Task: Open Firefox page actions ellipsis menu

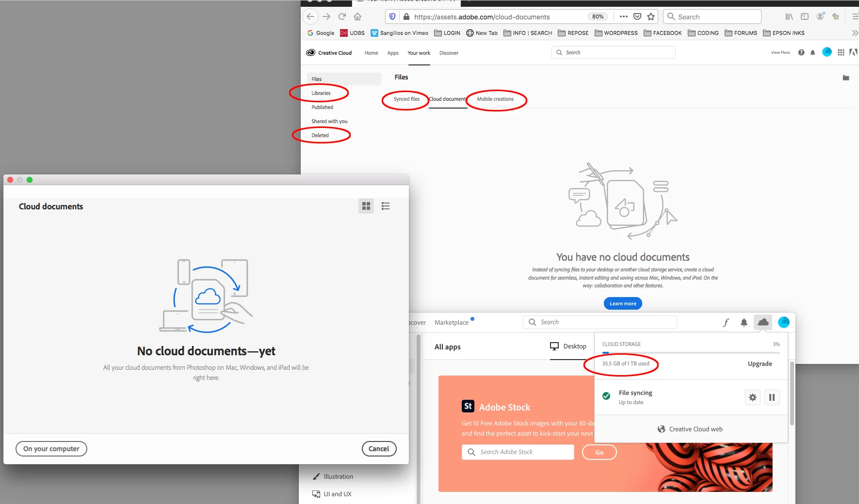Action: [624, 16]
